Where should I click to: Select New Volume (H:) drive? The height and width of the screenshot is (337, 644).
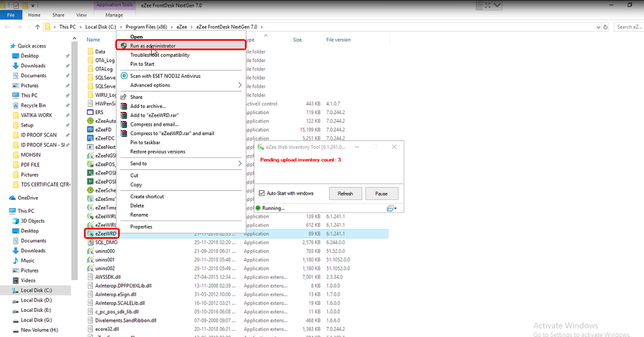coord(39,330)
